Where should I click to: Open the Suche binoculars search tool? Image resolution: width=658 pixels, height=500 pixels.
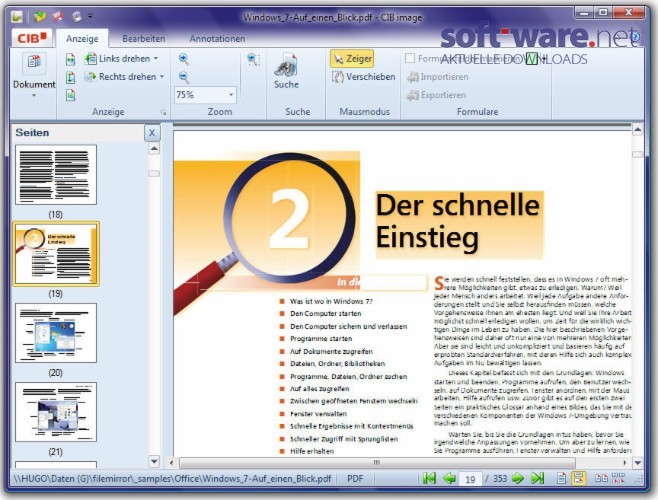tap(287, 71)
